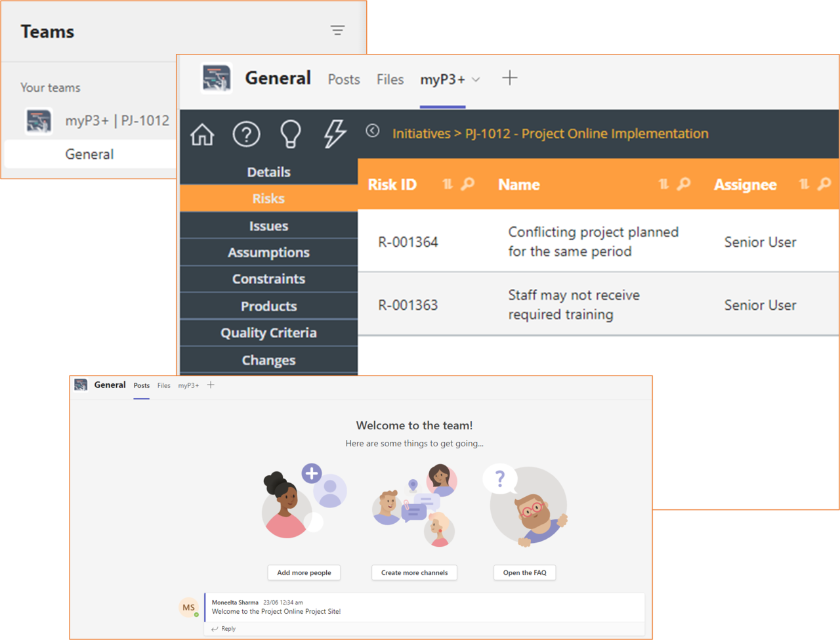840x640 pixels.
Task: Open the search magnifier on Name column
Action: [x=682, y=184]
